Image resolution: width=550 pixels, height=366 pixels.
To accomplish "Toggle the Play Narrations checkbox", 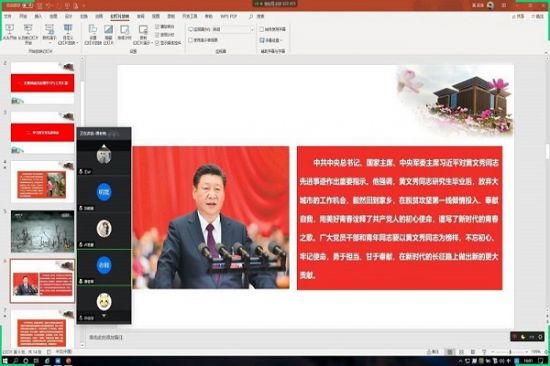I will 165,27.
